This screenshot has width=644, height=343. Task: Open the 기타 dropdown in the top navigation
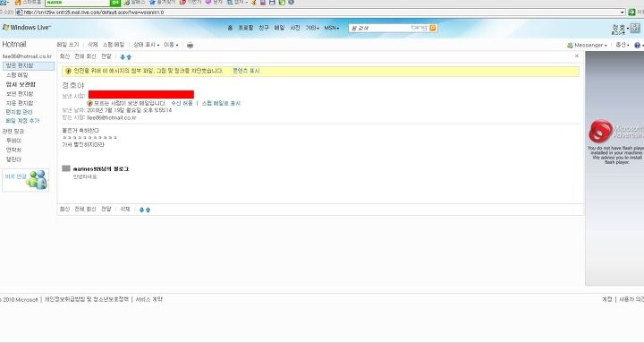[312, 28]
